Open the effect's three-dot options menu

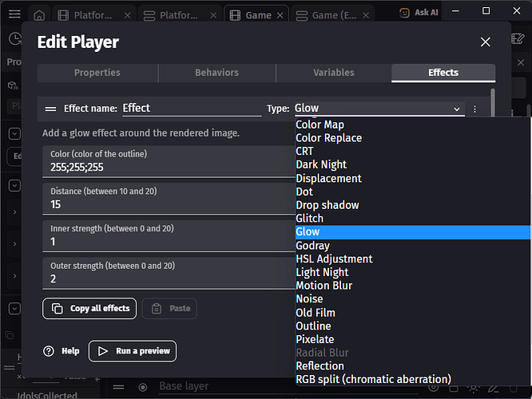pos(475,109)
